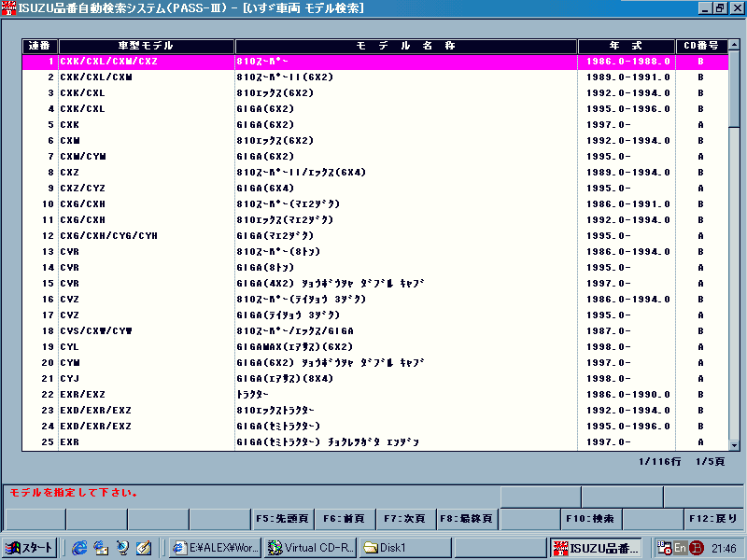Go to first page with F5:先頭頁
This screenshot has height=560, width=747.
282,519
